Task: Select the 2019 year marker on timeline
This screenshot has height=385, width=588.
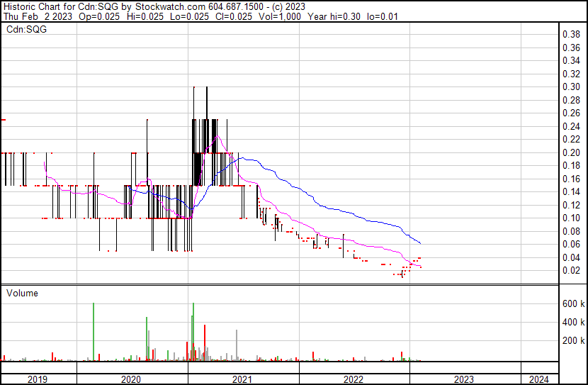Action: click(38, 379)
